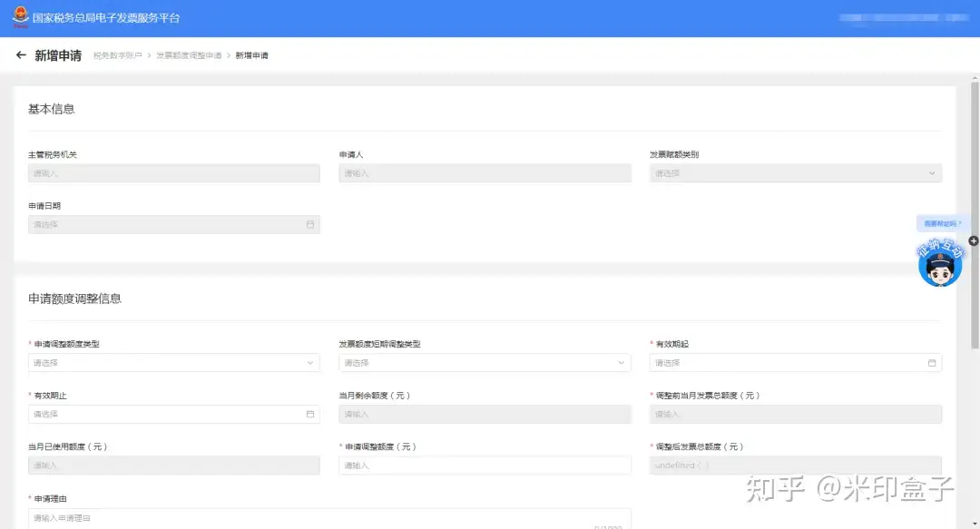Click the 需要帮助吗? help bubble
The image size is (980, 529).
[x=943, y=223]
